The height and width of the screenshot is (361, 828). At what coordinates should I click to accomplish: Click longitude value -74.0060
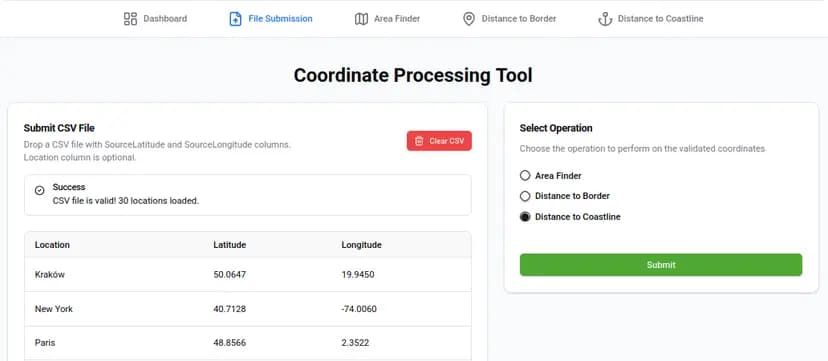359,309
